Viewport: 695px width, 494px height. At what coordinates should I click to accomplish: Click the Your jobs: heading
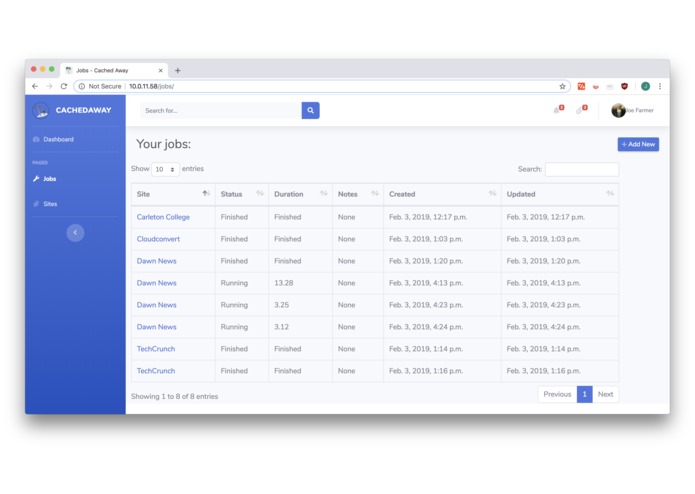pos(164,144)
